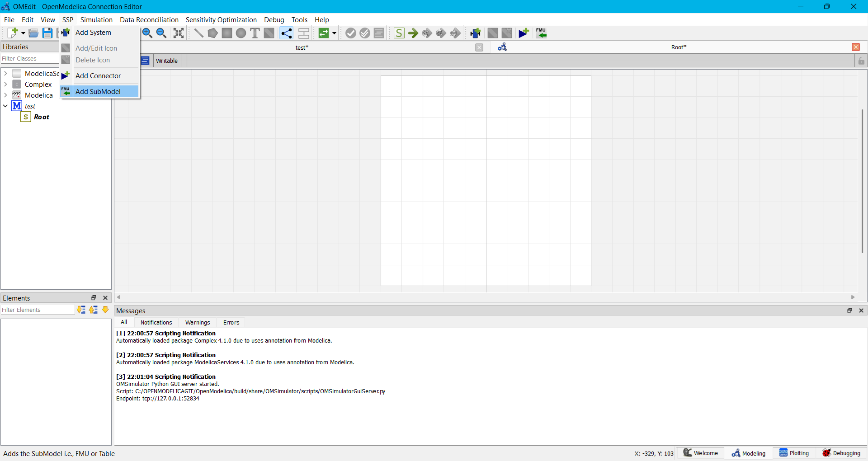Screen dimensions: 868x461
Task: Check all models with double-checkmark icon
Action: click(x=365, y=33)
